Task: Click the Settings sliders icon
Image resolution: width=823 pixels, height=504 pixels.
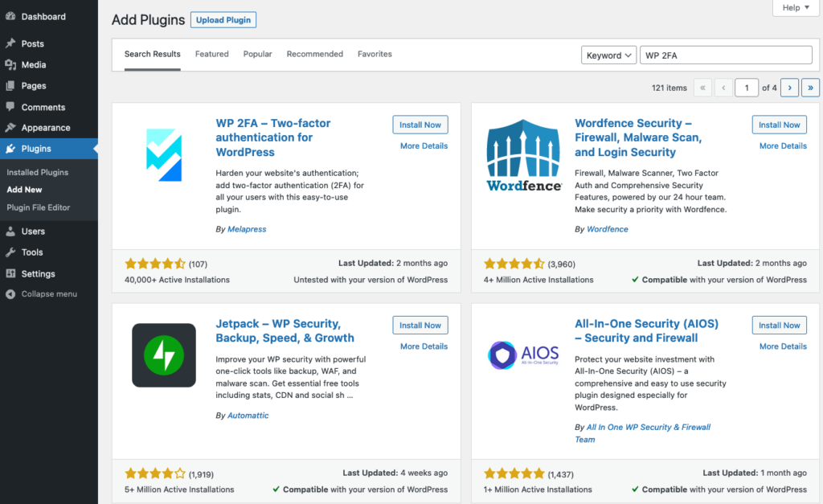Action: pyautogui.click(x=10, y=273)
